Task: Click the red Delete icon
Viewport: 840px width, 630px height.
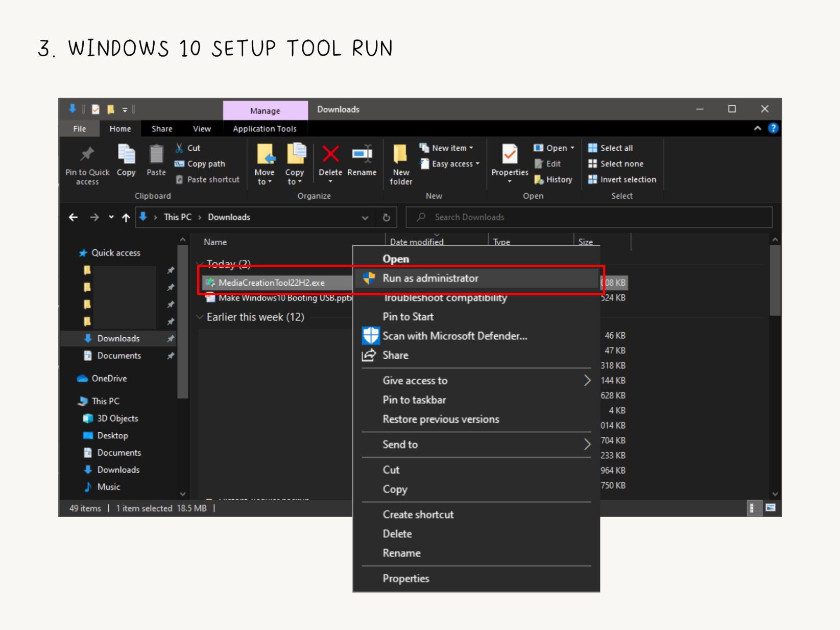Action: point(330,153)
